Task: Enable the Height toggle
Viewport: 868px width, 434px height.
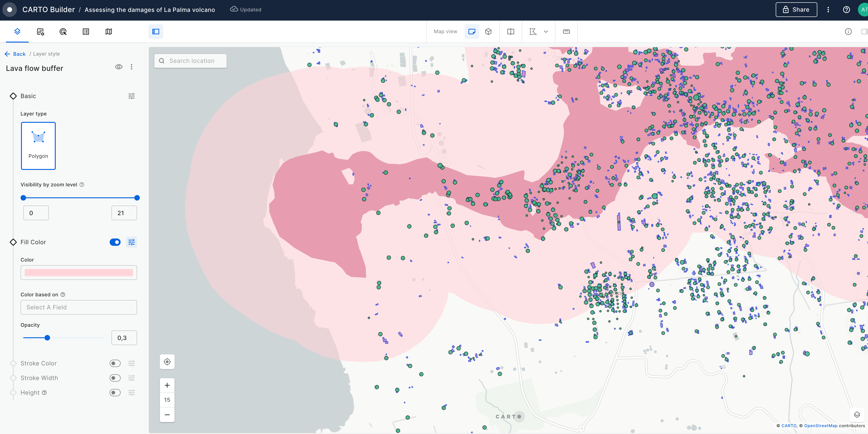Action: (x=115, y=393)
